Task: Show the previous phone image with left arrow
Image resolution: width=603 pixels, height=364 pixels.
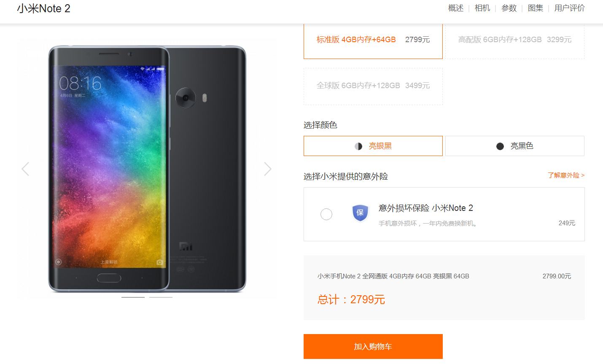Action: coord(25,169)
